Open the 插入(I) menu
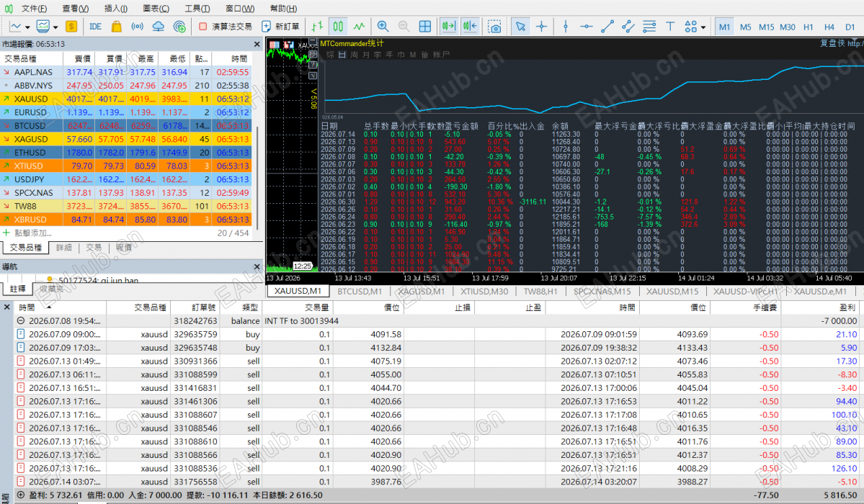 pyautogui.click(x=116, y=8)
